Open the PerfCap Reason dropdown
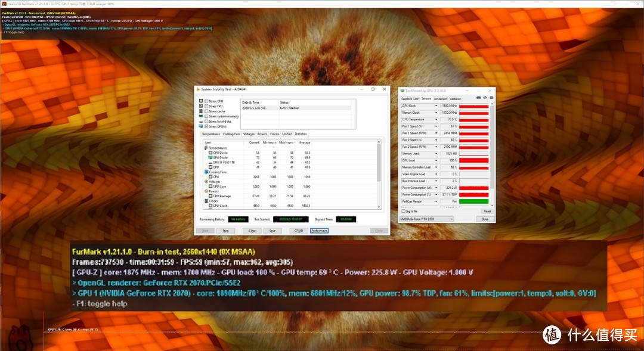644x351 pixels. coord(436,201)
